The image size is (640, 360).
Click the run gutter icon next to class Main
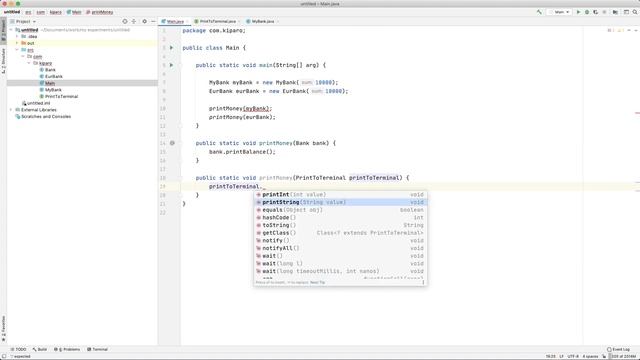click(171, 48)
